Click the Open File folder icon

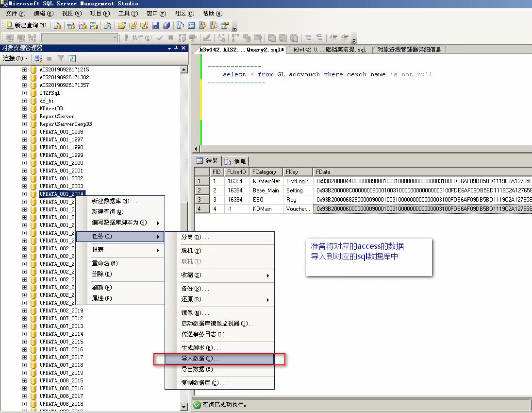[122, 25]
